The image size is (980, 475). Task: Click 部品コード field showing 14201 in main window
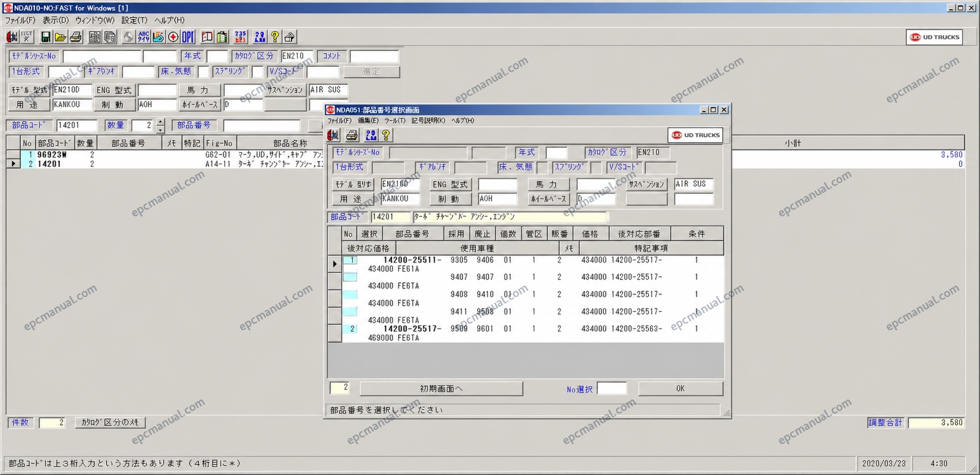[x=77, y=125]
